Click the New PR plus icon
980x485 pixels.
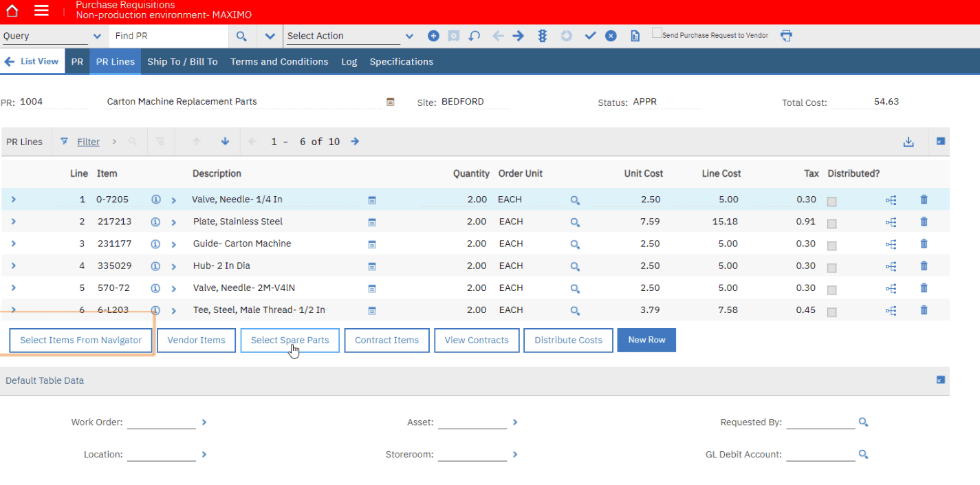(x=433, y=36)
